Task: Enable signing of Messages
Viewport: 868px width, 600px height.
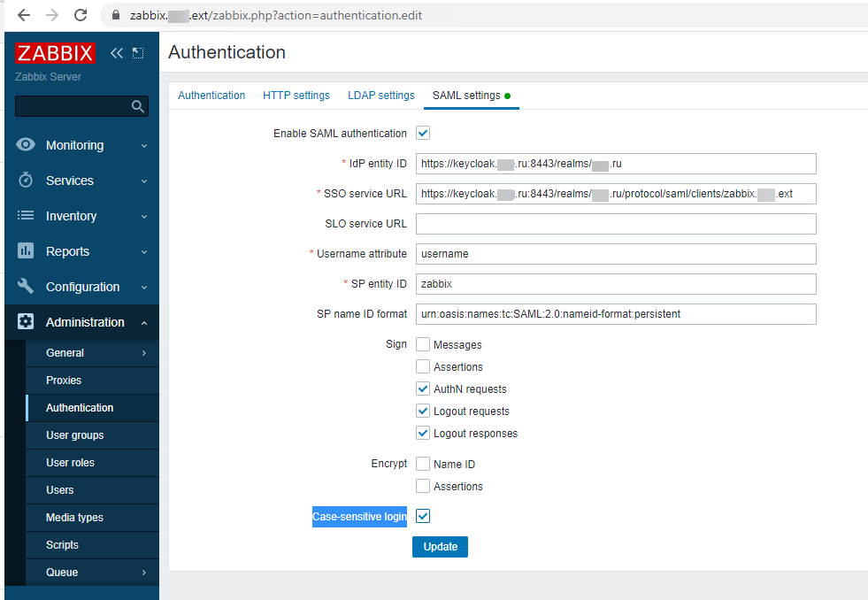Action: (x=423, y=344)
